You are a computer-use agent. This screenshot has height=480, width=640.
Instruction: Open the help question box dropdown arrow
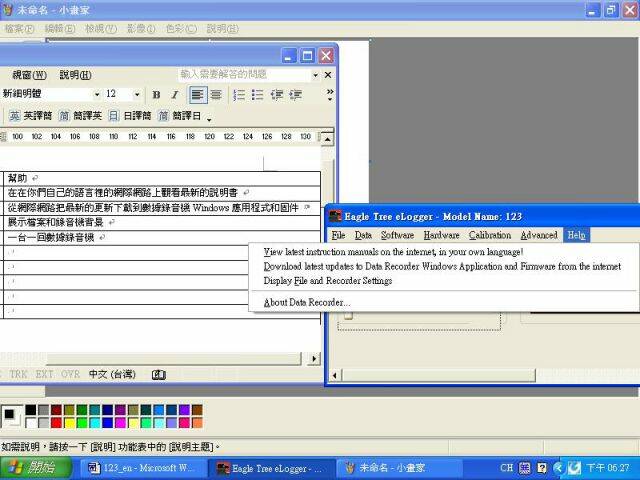(315, 75)
